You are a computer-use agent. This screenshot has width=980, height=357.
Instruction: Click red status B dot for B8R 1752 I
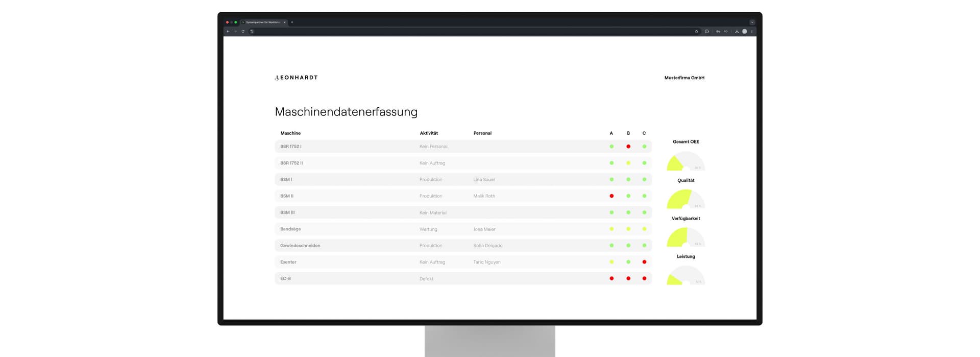pyautogui.click(x=628, y=147)
